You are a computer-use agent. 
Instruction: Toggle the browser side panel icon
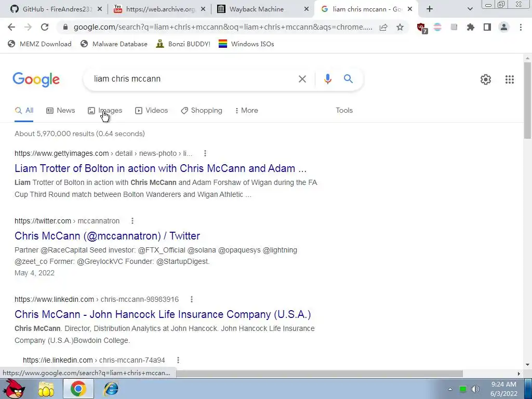click(487, 27)
